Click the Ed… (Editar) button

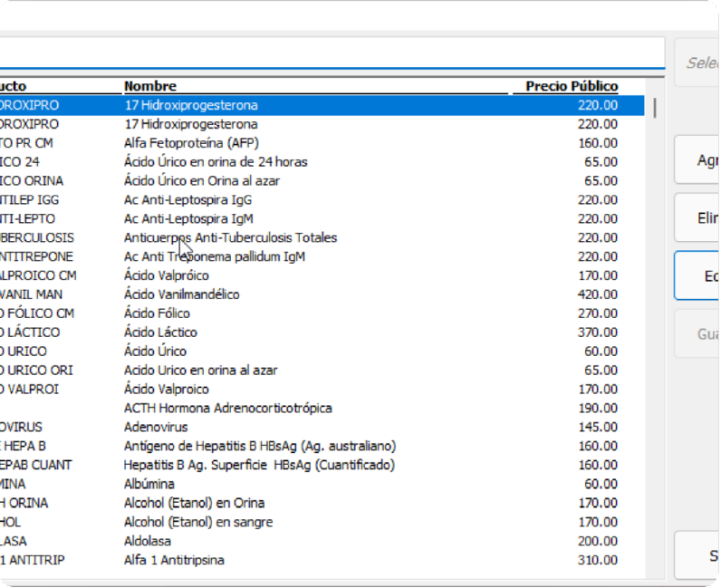point(697,275)
